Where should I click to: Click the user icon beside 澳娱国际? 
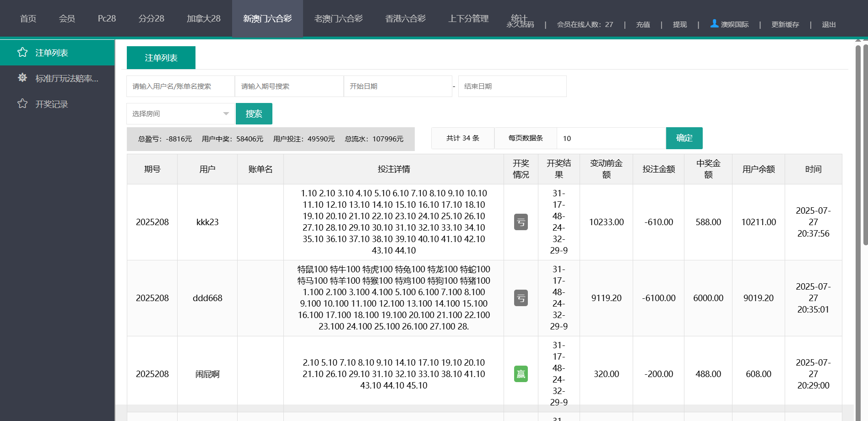tap(714, 23)
